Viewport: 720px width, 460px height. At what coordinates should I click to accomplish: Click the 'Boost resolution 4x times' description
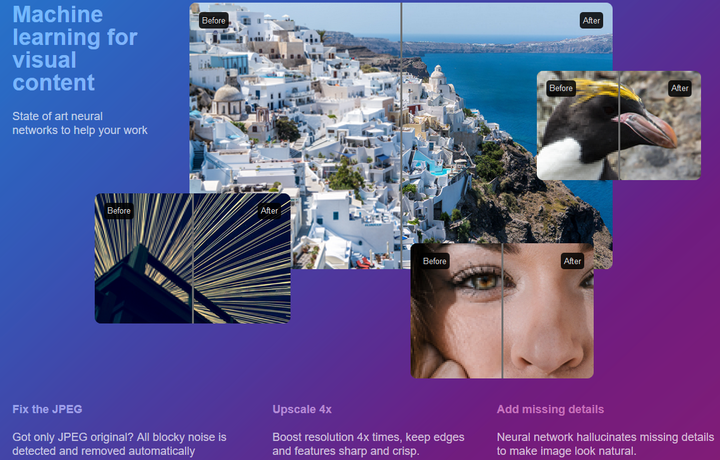click(x=368, y=444)
